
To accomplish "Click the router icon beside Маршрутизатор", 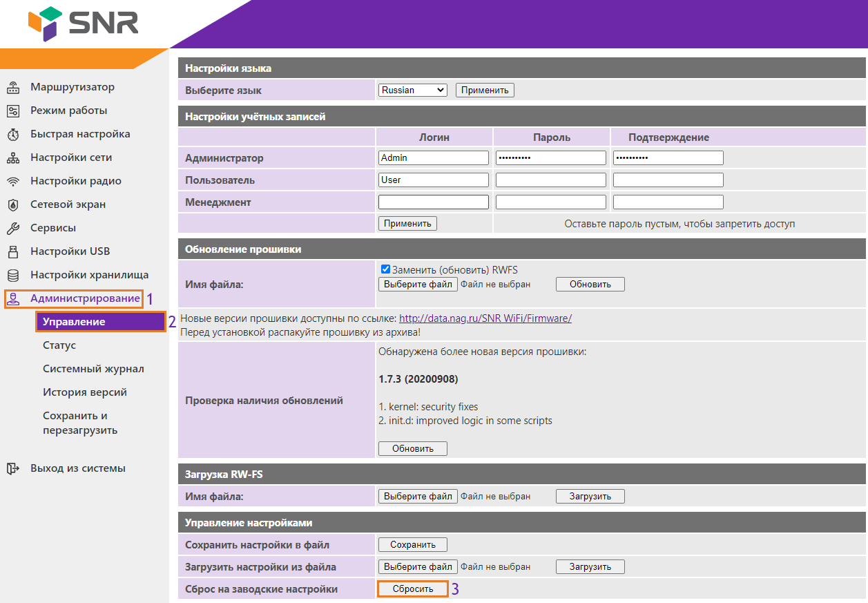I will point(12,88).
